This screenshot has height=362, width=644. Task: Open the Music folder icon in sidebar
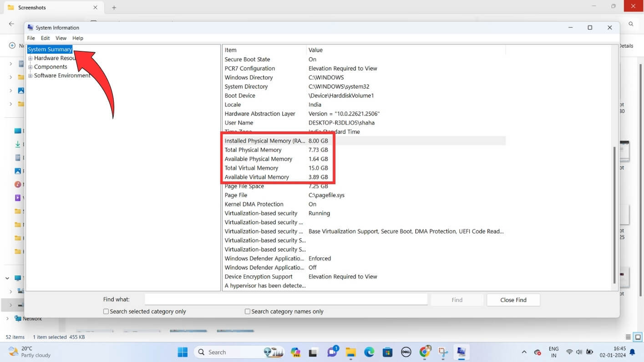click(x=17, y=184)
